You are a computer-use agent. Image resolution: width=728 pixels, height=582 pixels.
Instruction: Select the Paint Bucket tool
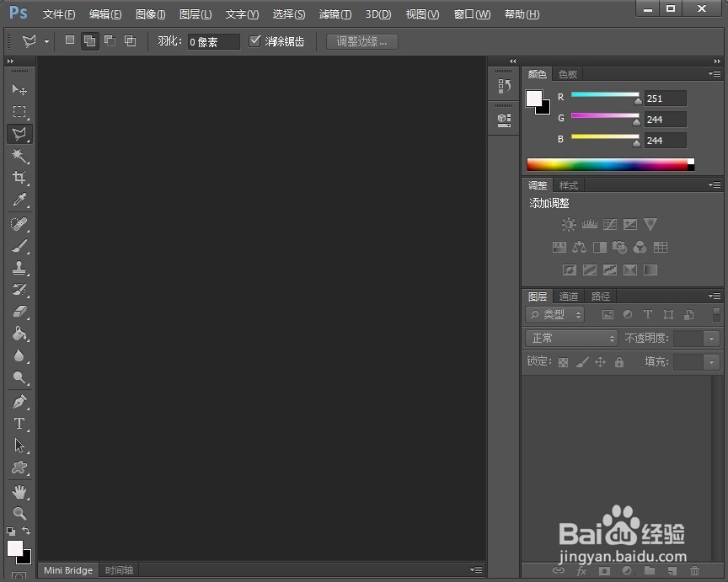(19, 334)
